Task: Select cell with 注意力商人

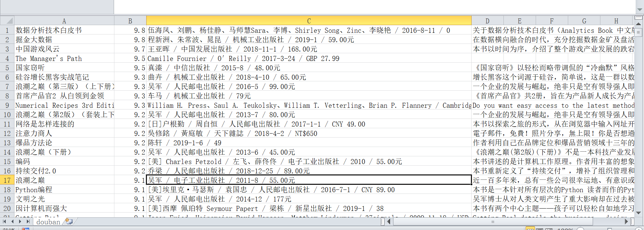Action: click(64, 133)
